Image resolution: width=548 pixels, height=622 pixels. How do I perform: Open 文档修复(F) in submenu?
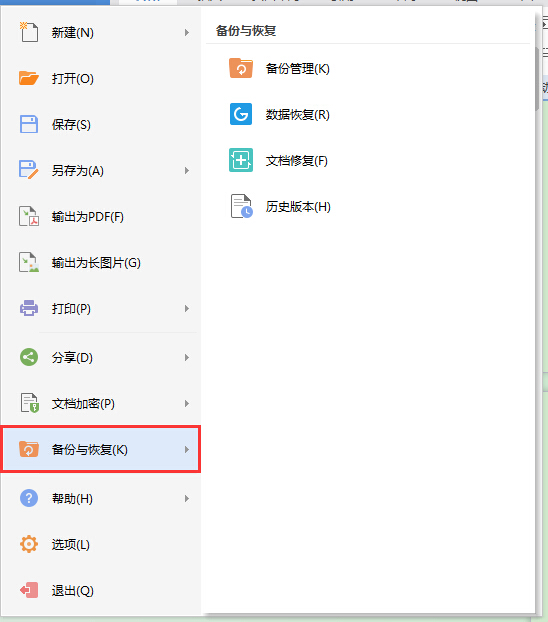[x=297, y=161]
